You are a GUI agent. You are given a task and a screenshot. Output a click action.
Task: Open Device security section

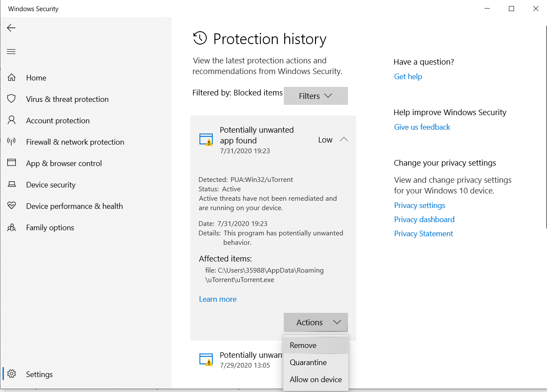pyautogui.click(x=51, y=184)
